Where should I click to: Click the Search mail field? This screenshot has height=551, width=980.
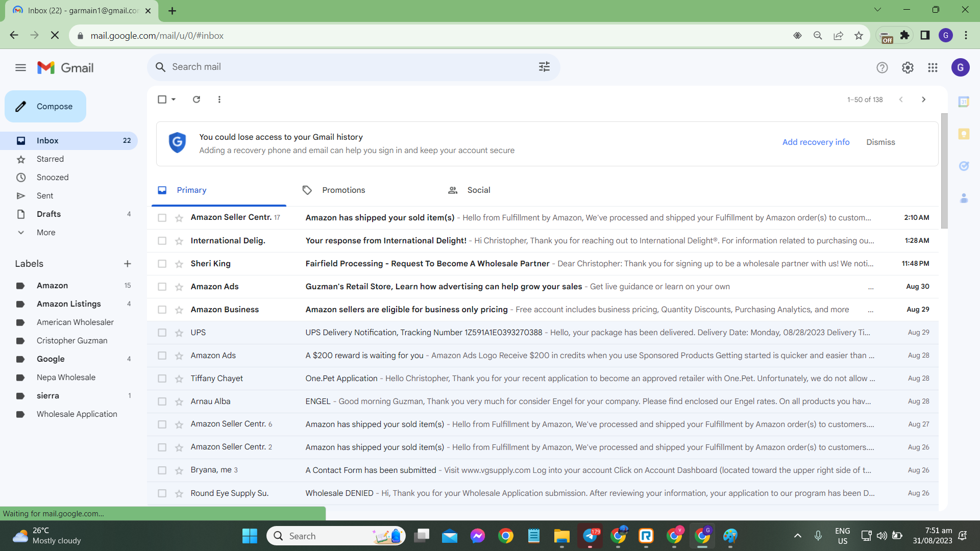[352, 67]
